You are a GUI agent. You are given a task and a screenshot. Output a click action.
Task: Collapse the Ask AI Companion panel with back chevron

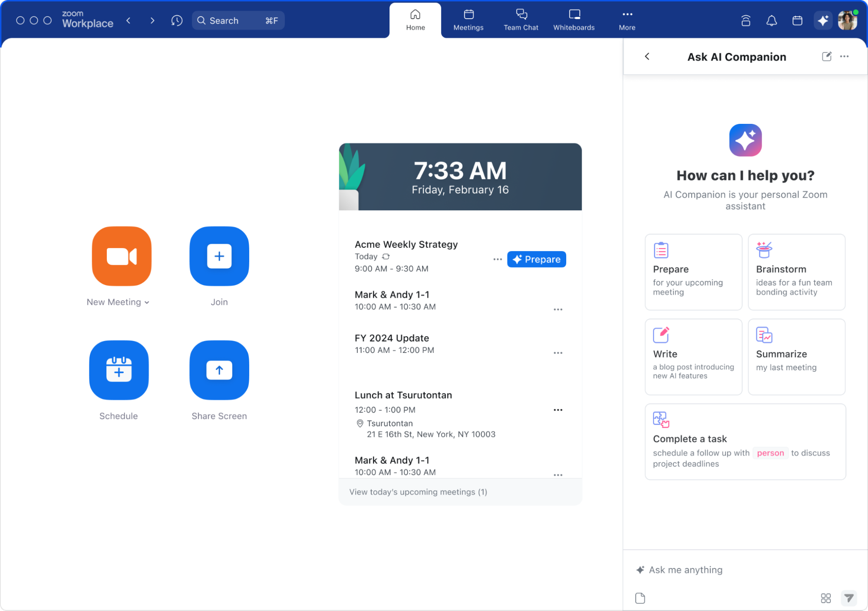click(647, 56)
